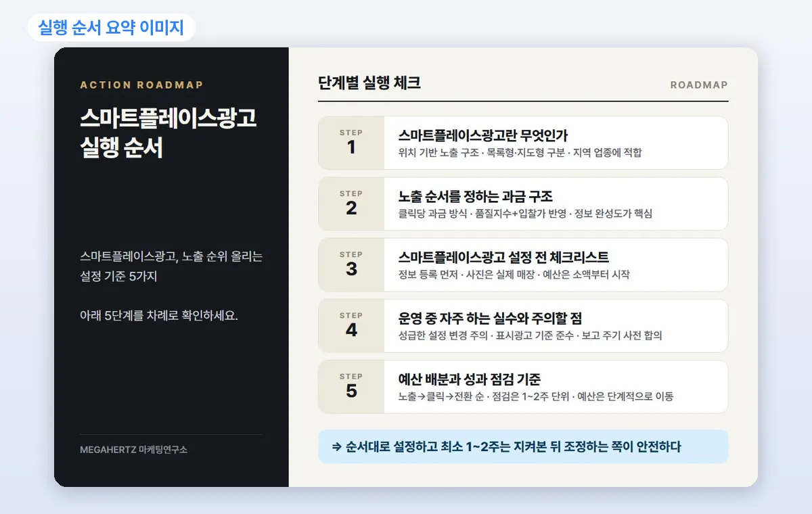Click the STEP 4 number badge
812x514 pixels.
click(x=351, y=325)
